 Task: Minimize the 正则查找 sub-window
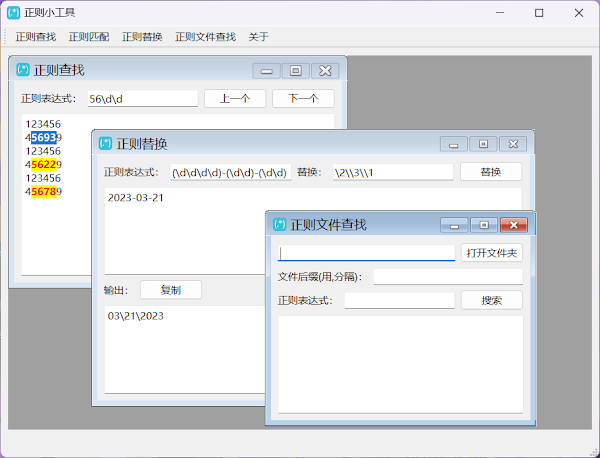point(267,71)
